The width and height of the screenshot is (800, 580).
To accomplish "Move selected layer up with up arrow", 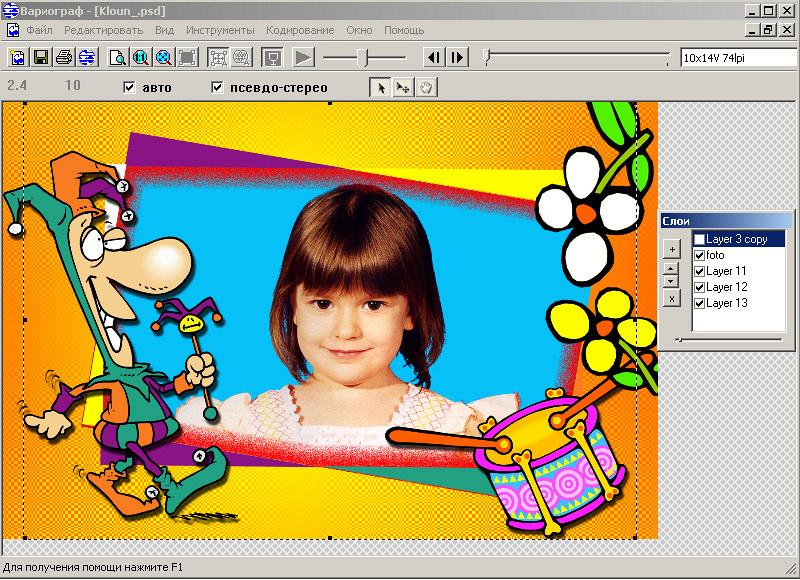I will click(671, 268).
